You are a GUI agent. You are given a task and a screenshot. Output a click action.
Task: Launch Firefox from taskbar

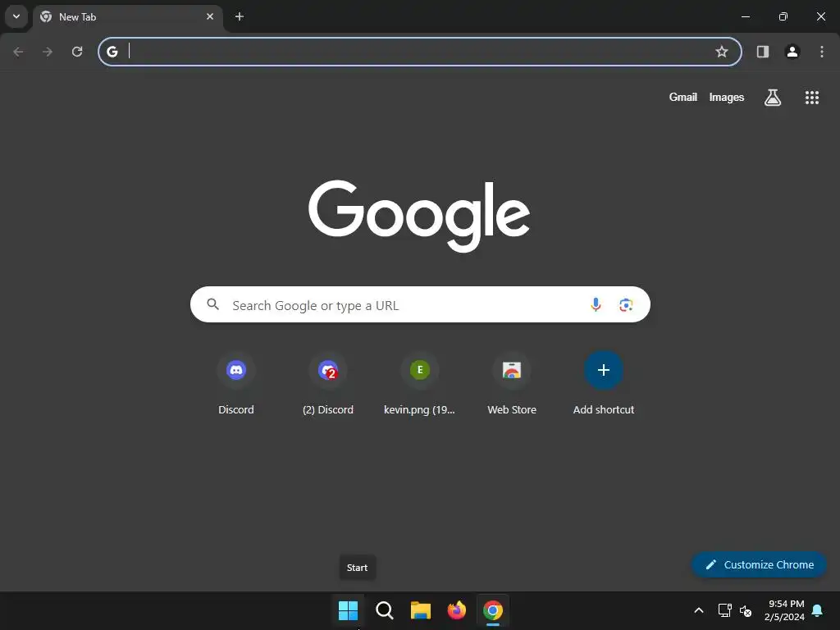pyautogui.click(x=456, y=610)
